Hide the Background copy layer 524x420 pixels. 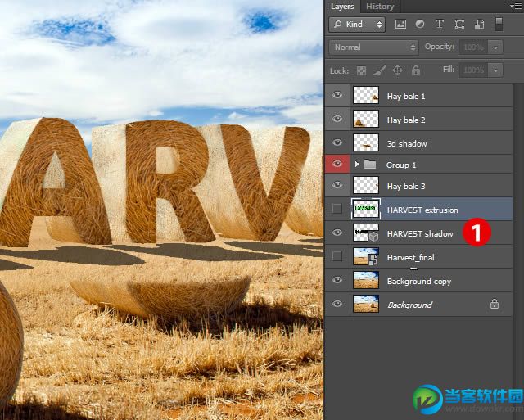[337, 280]
